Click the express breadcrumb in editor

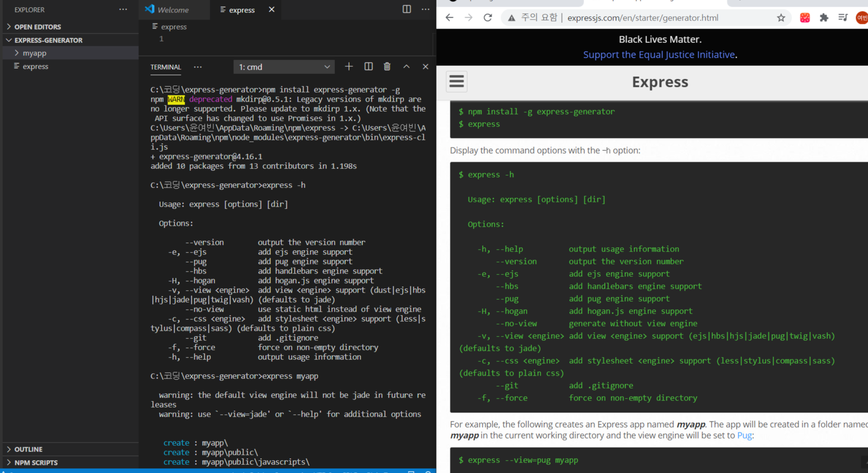point(174,27)
